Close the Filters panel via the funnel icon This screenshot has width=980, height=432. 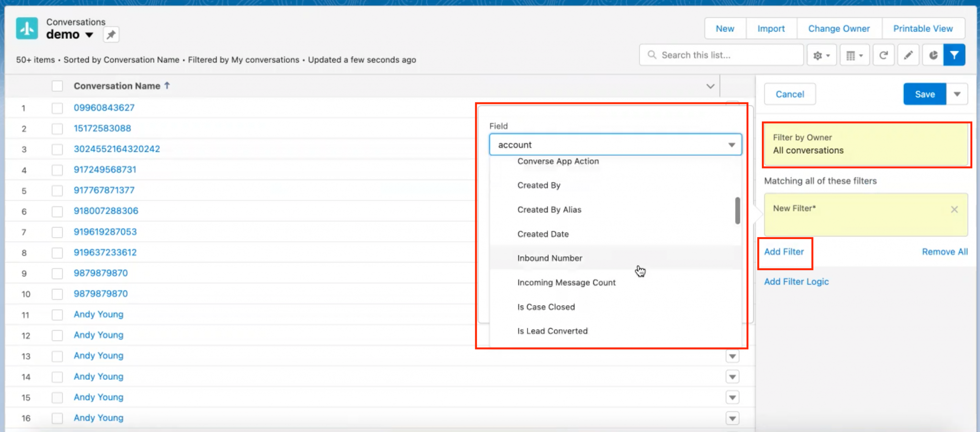coord(955,55)
